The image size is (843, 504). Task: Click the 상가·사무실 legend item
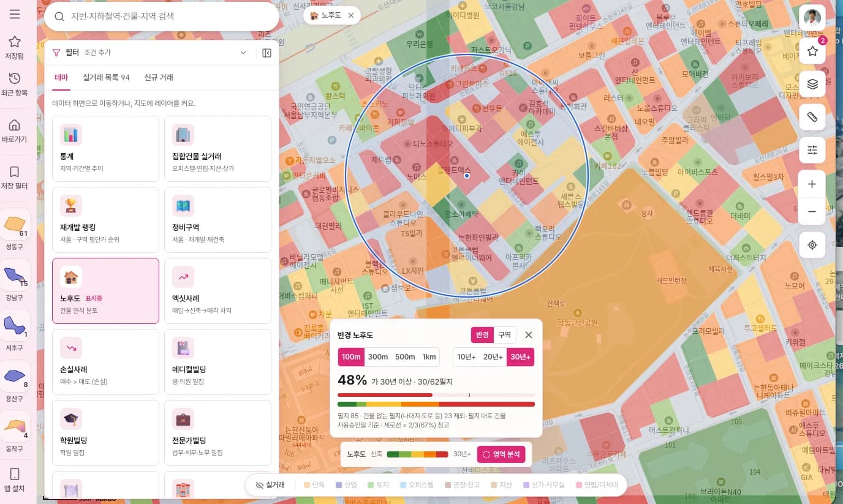coord(544,485)
